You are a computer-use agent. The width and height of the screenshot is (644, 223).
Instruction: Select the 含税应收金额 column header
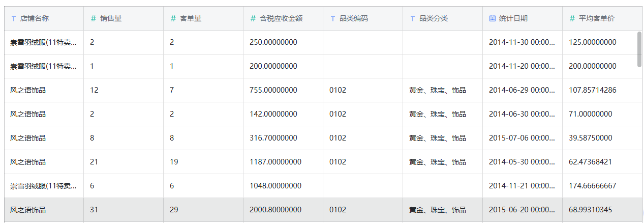283,18
